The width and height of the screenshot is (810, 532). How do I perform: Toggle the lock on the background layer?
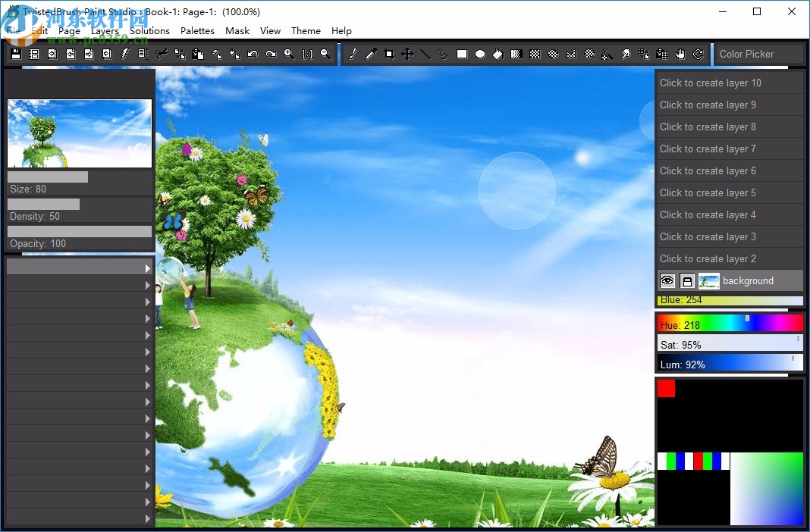pos(686,280)
